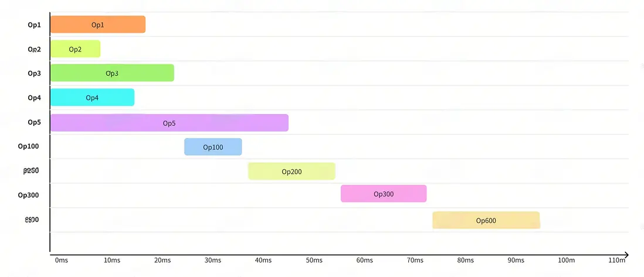This screenshot has width=644, height=277.
Task: Select the 60ms time axis label
Action: pyautogui.click(x=364, y=260)
